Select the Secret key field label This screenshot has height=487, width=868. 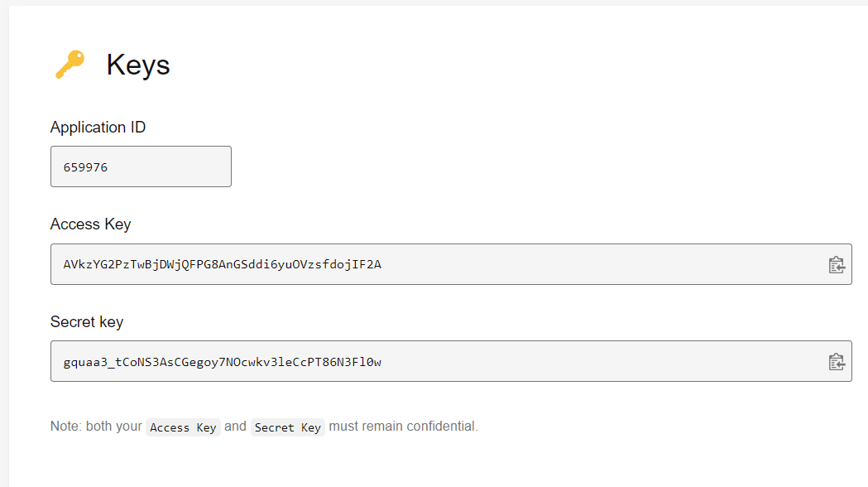tap(87, 322)
